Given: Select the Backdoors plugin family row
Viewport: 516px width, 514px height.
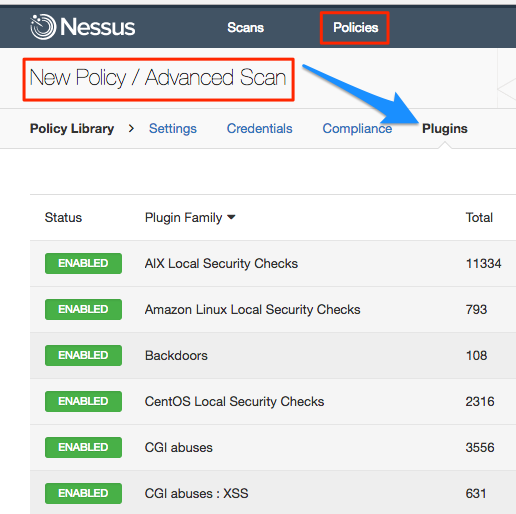Looking at the screenshot, I should (x=273, y=355).
